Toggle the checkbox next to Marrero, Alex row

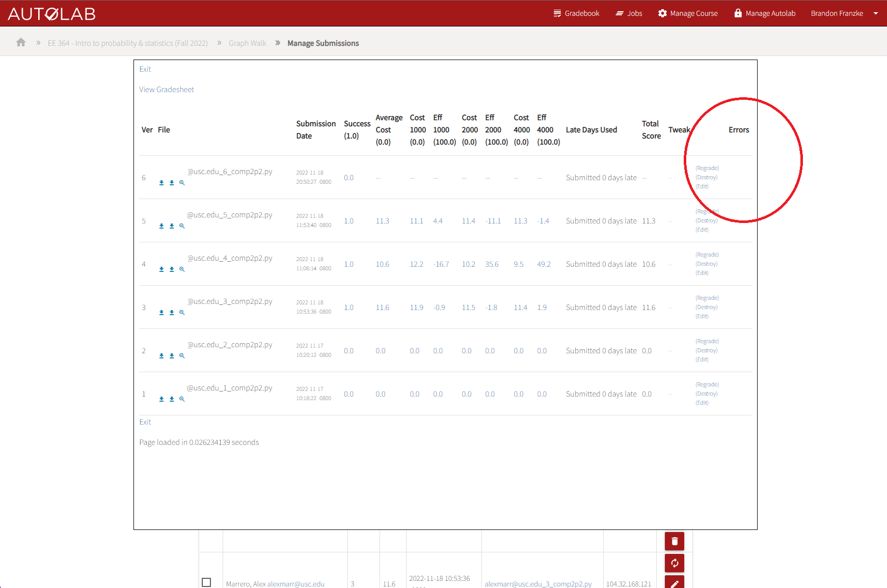[x=206, y=582]
